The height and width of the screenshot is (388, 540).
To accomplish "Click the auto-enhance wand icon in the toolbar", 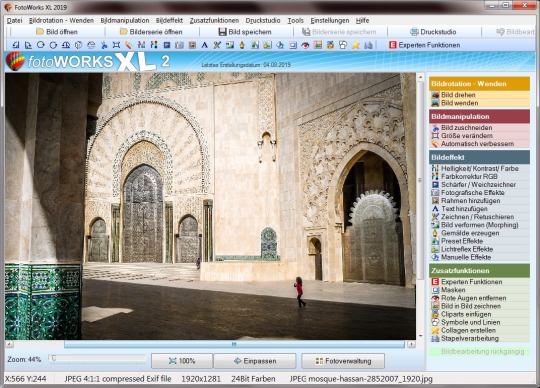I will pyautogui.click(x=128, y=45).
